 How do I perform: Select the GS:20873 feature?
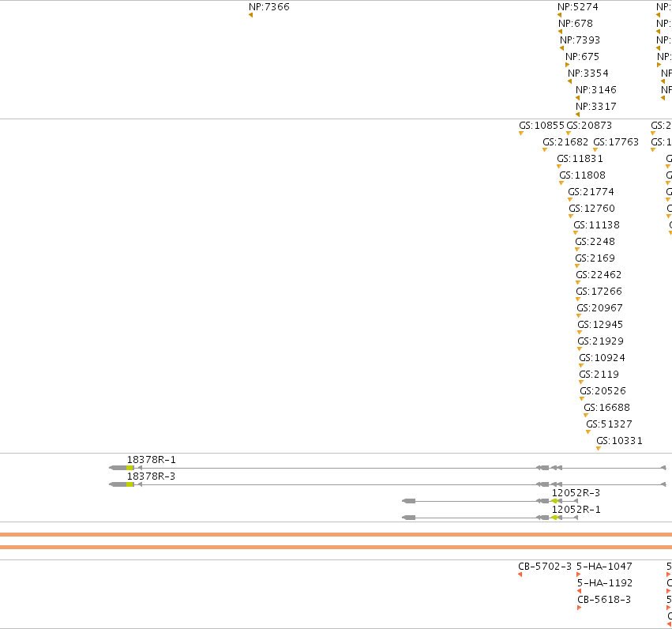click(x=589, y=126)
